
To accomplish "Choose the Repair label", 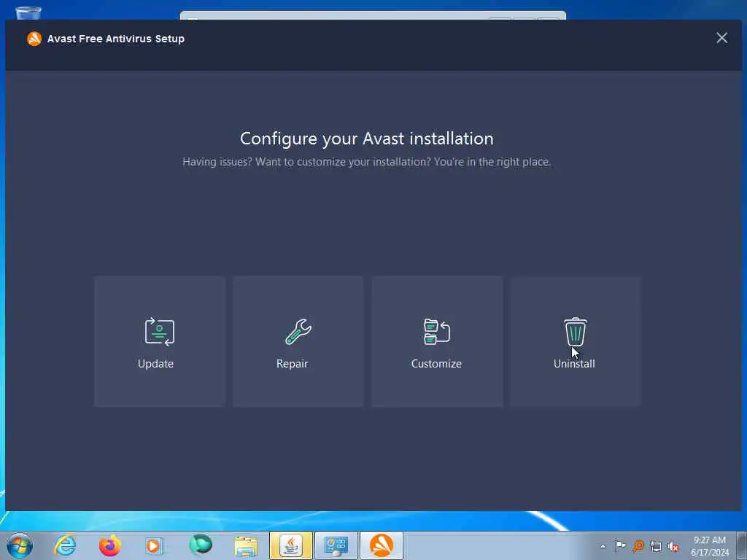I will [x=292, y=363].
